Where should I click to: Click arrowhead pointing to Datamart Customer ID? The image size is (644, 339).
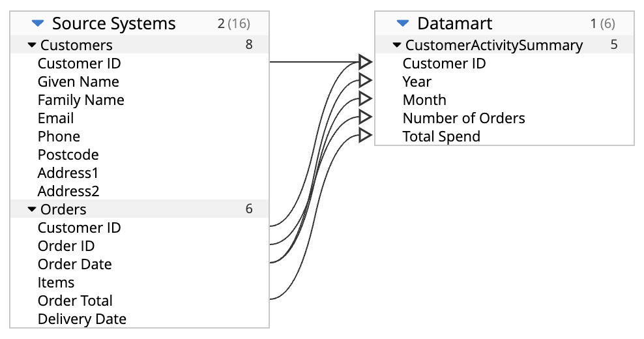pyautogui.click(x=365, y=62)
